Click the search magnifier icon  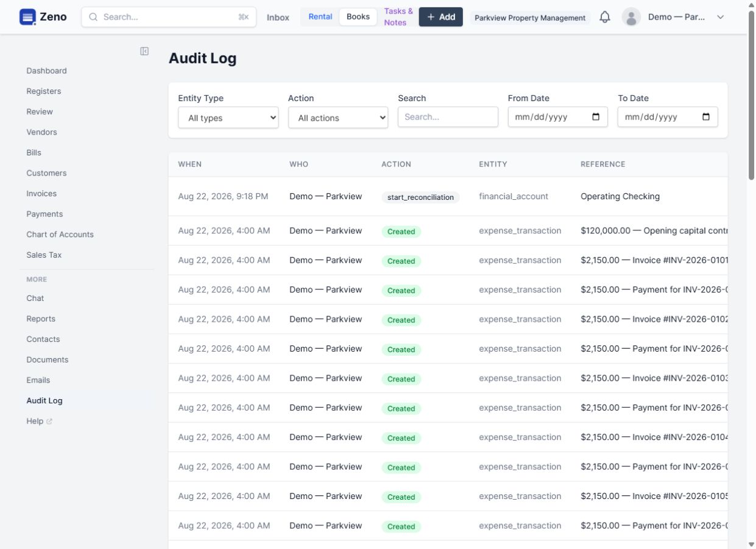[x=93, y=17]
